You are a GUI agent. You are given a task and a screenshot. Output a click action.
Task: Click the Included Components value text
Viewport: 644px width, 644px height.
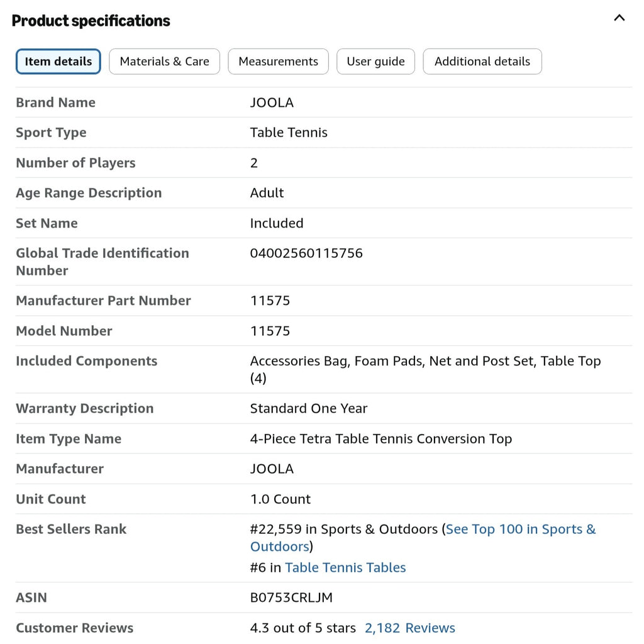(x=426, y=369)
